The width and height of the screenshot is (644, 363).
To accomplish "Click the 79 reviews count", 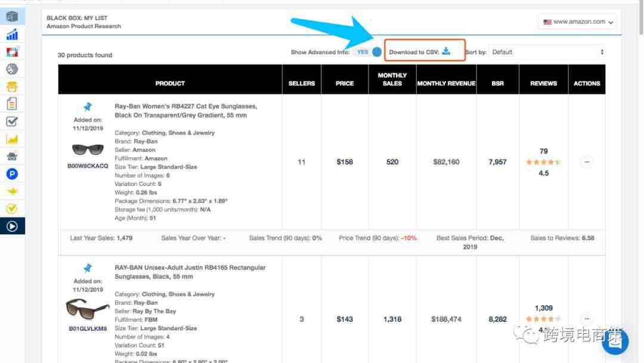I will tap(543, 151).
